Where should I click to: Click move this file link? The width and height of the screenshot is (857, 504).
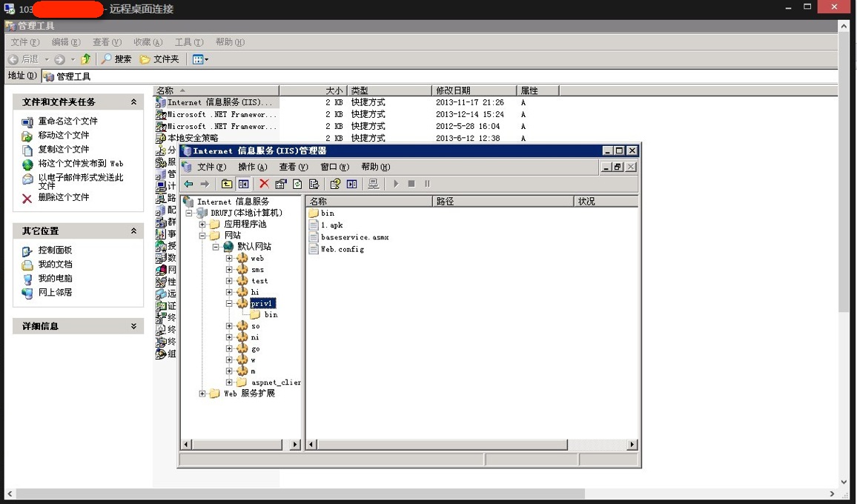tap(64, 135)
